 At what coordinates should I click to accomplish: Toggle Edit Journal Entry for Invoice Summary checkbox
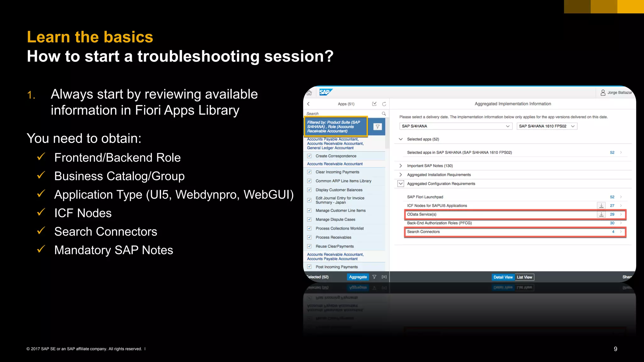309,200
